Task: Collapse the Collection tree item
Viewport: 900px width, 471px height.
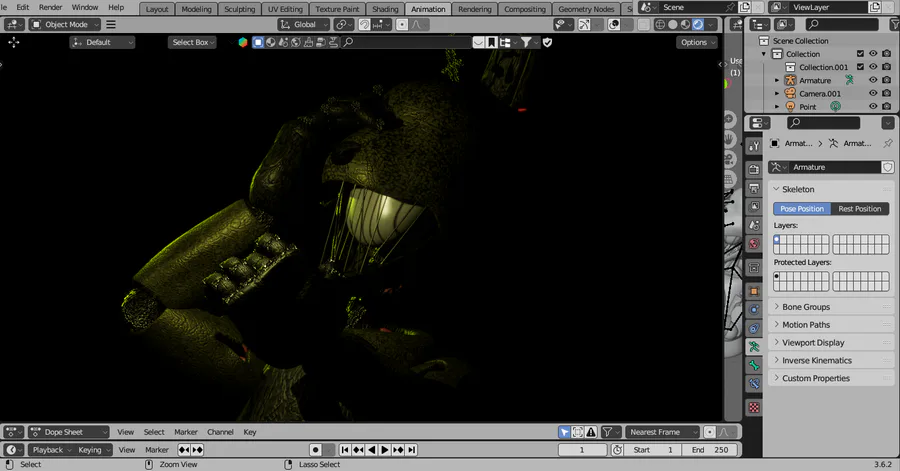Action: pyautogui.click(x=764, y=54)
